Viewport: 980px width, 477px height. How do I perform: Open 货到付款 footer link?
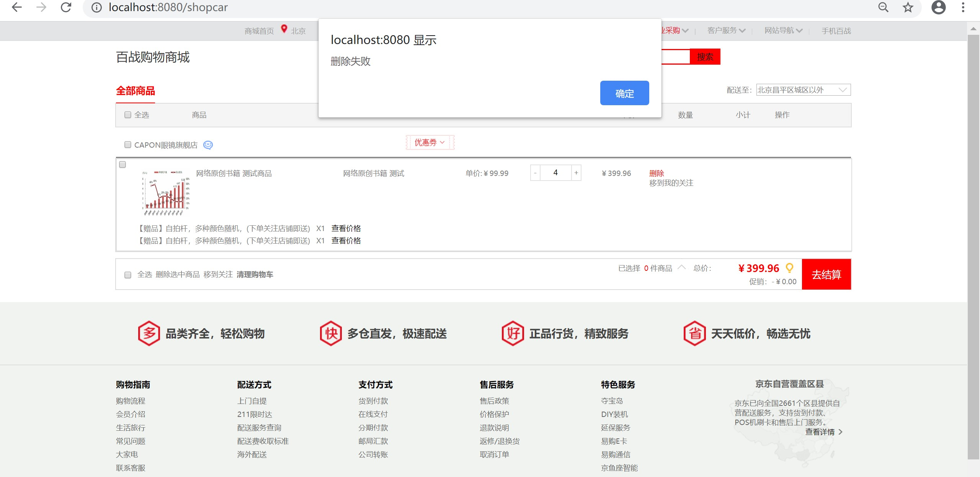[373, 401]
